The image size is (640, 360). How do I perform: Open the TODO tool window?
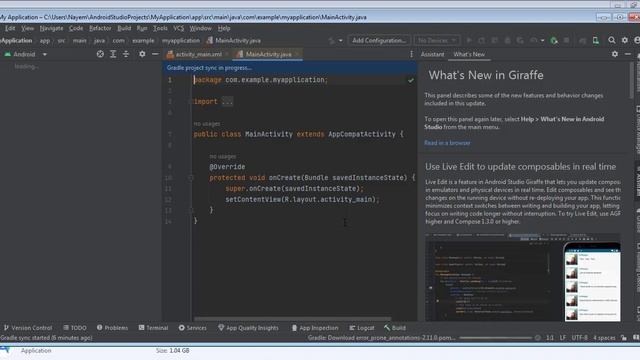click(75, 328)
